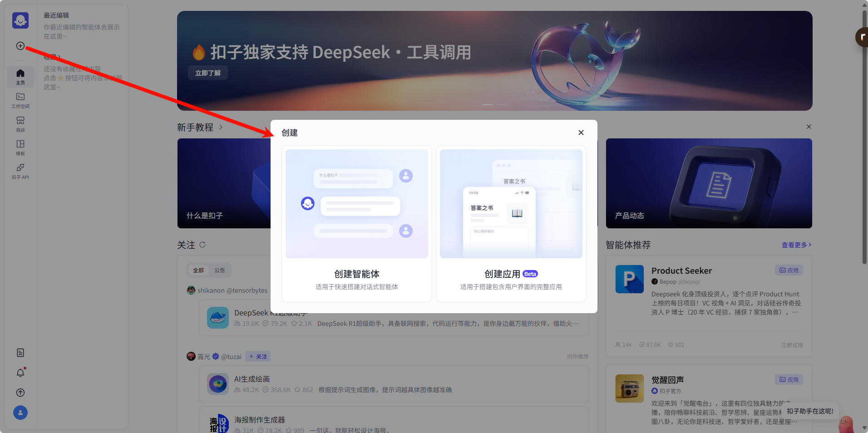The width and height of the screenshot is (868, 433).
Task: Select the 创建应用 Beta card
Action: (x=511, y=224)
